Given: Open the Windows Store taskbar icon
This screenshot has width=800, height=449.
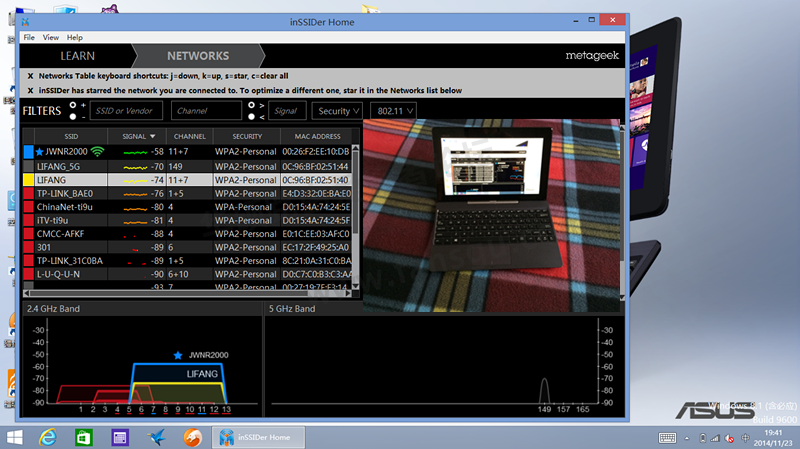Looking at the screenshot, I should point(84,437).
